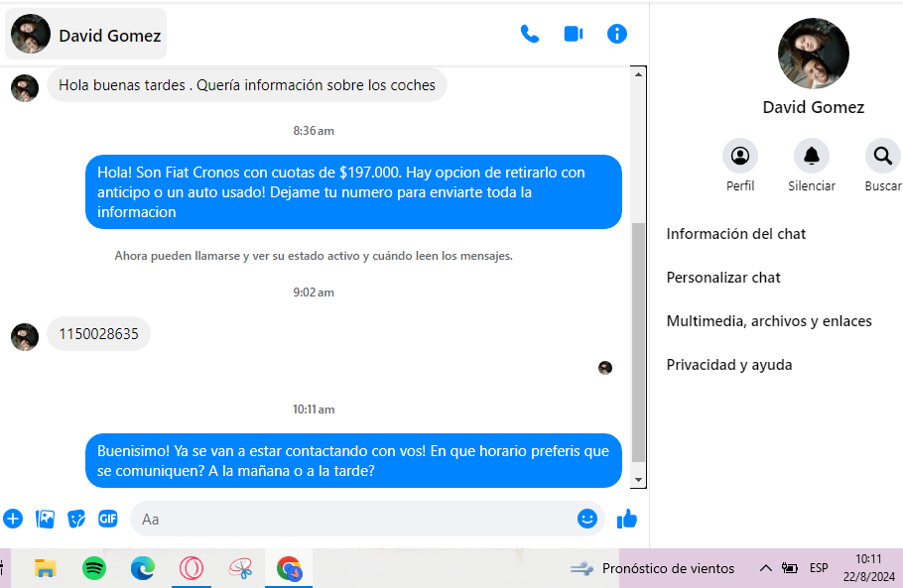Change the ESP input language
This screenshot has width=903, height=588.
click(x=819, y=568)
